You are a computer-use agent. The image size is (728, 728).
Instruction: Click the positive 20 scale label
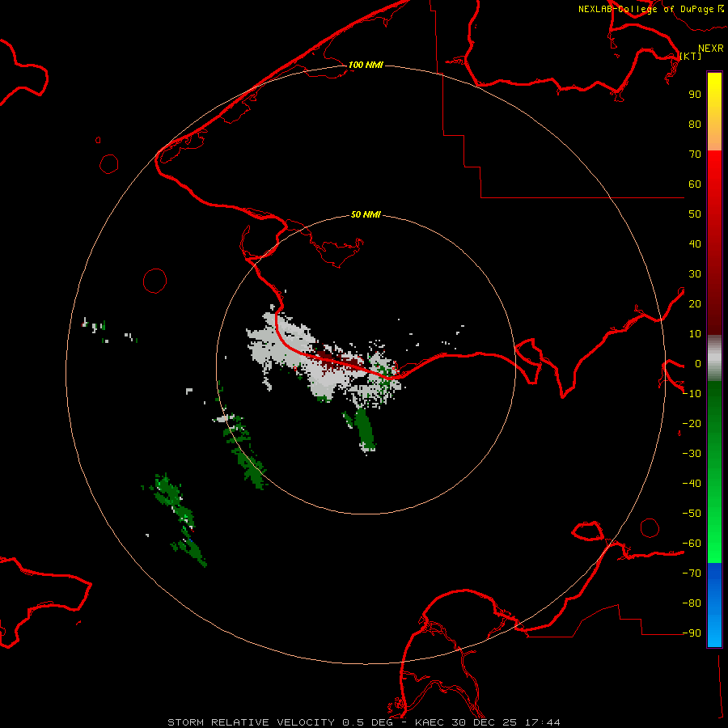click(695, 304)
